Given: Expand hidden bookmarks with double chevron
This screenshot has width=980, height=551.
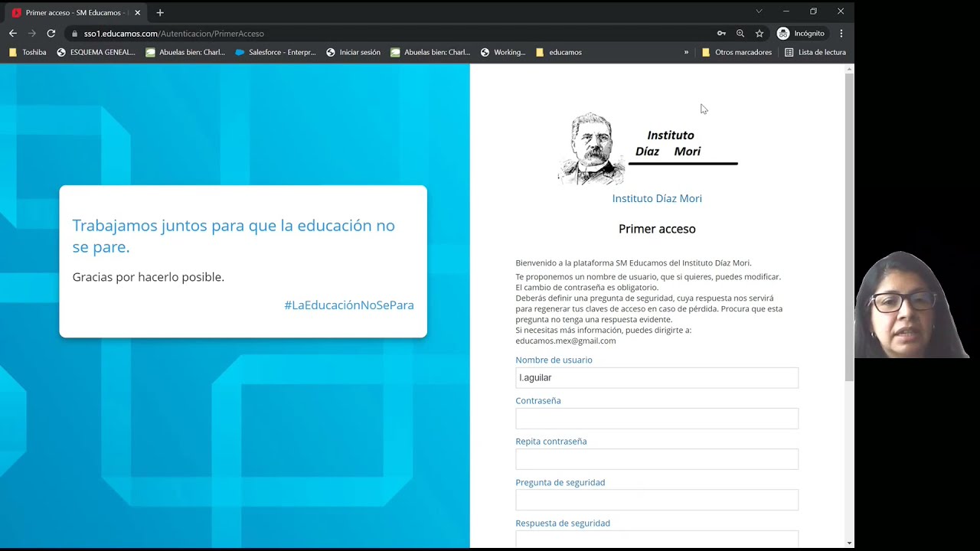Looking at the screenshot, I should tap(686, 52).
